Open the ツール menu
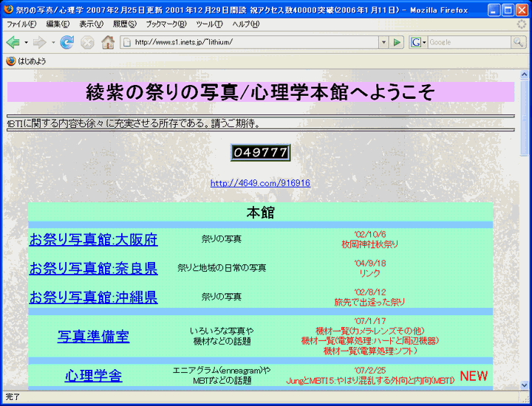Image resolution: width=532 pixels, height=406 pixels. coord(209,24)
